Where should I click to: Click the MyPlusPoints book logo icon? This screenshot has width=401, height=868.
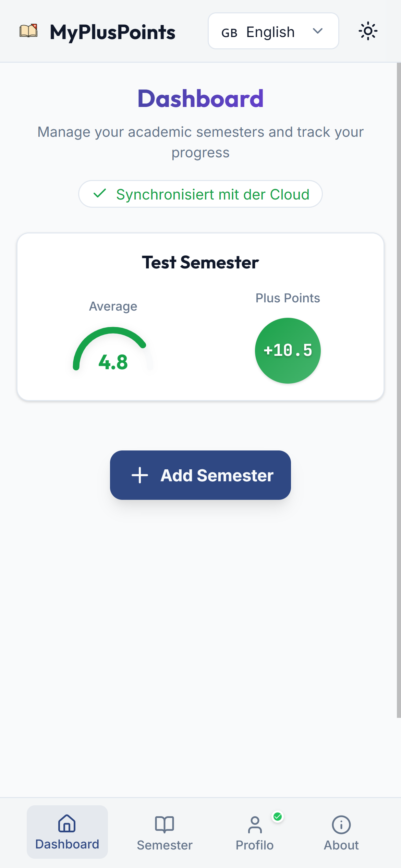[28, 31]
